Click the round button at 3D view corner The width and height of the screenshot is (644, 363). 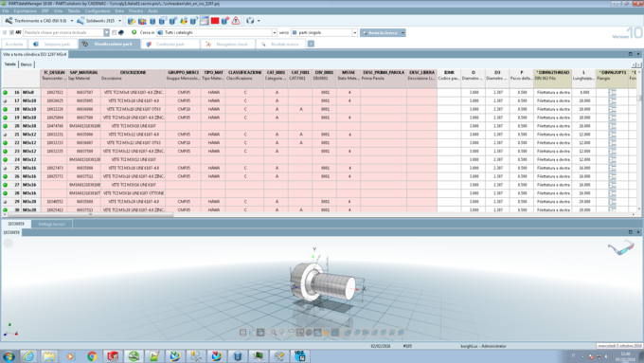[x=9, y=244]
